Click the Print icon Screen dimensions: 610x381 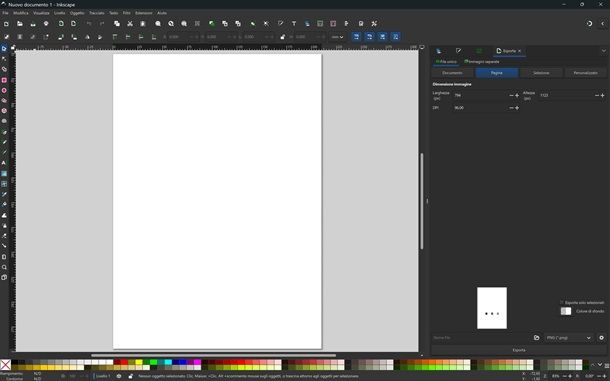[46, 24]
